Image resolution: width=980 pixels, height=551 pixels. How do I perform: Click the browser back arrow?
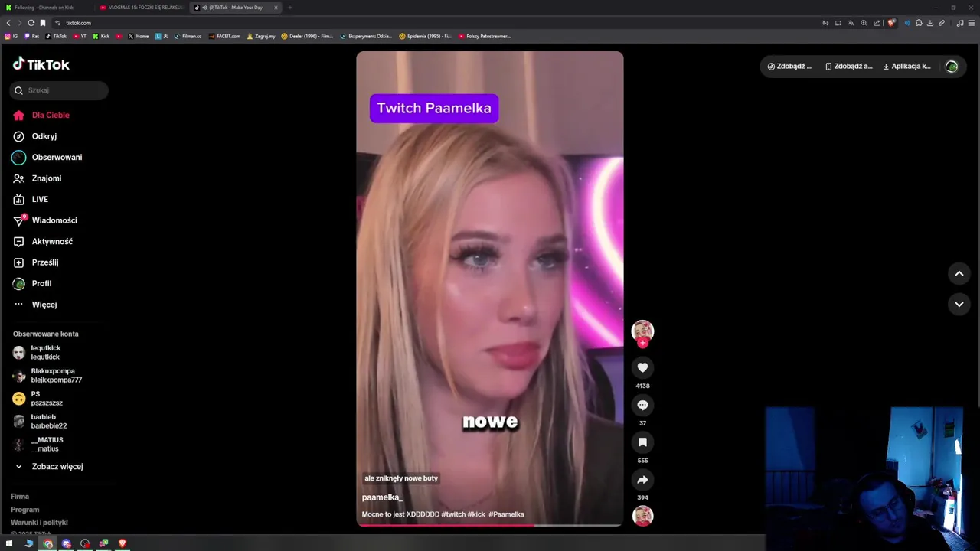[8, 23]
